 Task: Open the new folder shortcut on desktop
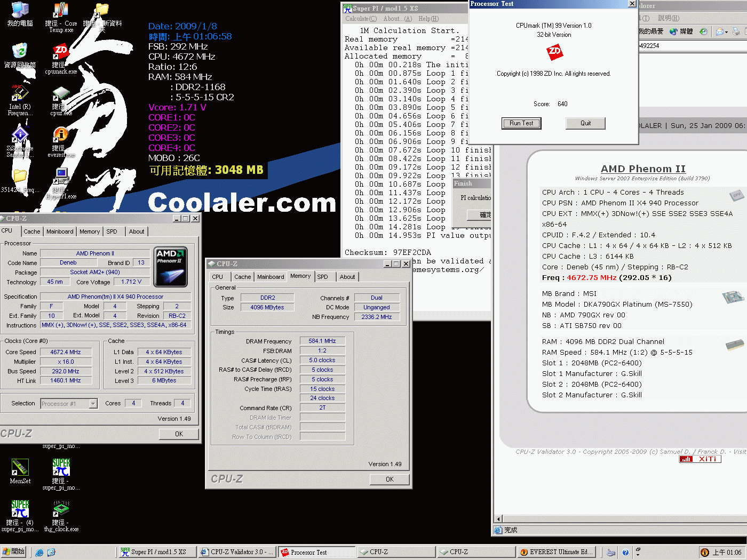101,11
